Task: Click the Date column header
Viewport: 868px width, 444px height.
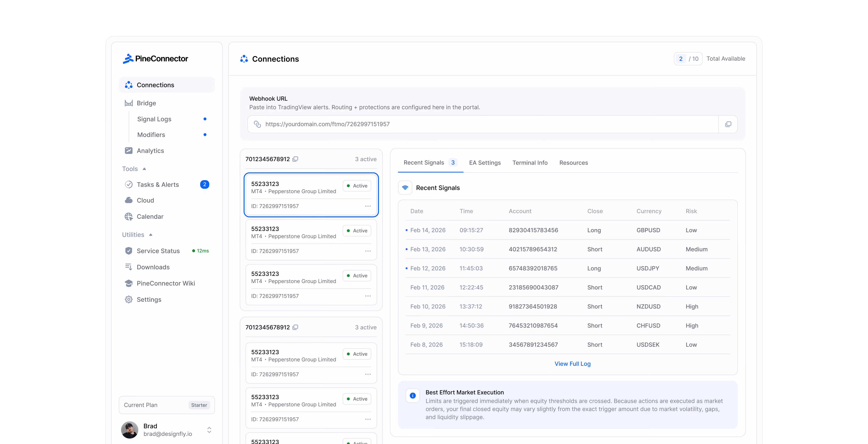Action: (416, 211)
